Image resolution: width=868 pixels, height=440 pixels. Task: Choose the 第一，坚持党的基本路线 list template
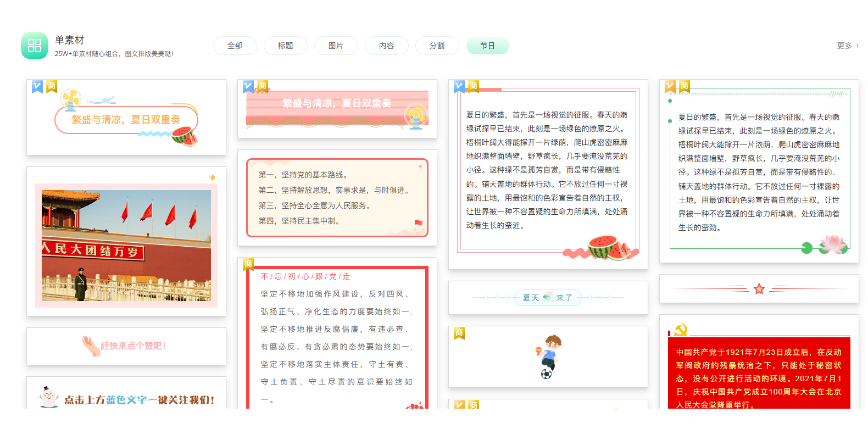tap(337, 198)
